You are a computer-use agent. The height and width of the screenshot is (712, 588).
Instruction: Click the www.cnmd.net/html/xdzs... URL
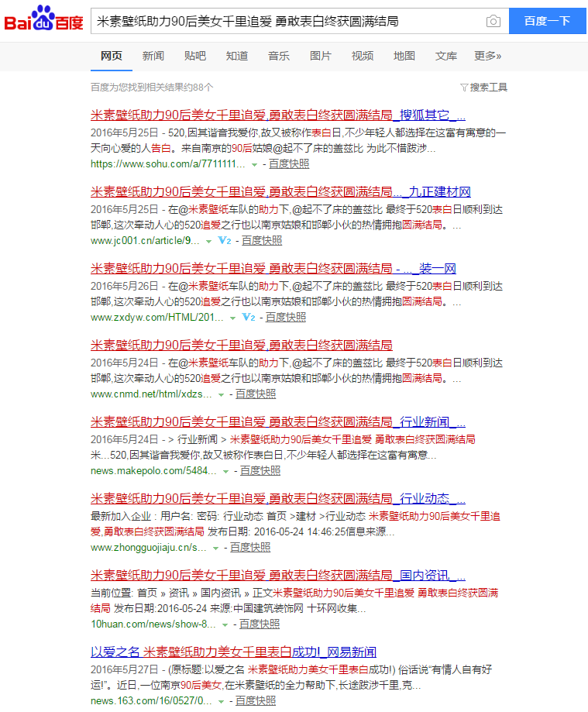pyautogui.click(x=151, y=394)
